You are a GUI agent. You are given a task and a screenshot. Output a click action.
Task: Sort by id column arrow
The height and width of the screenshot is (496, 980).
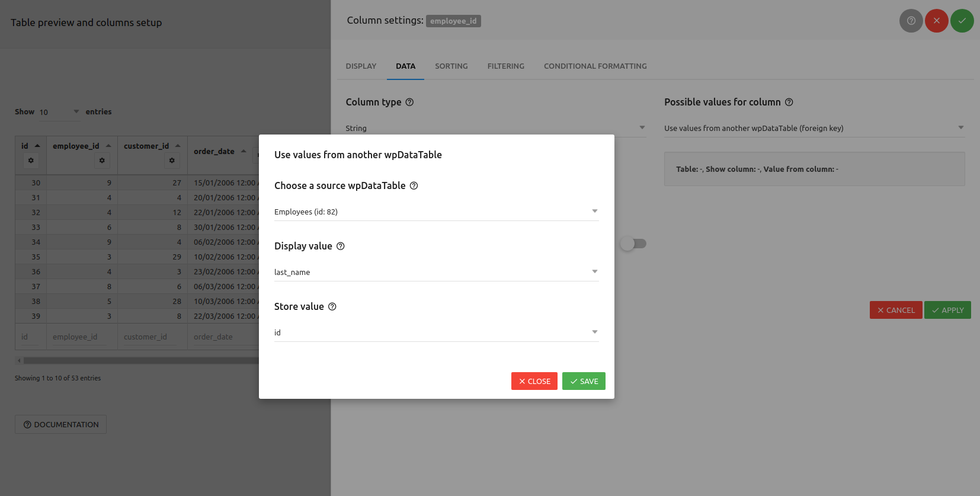[37, 146]
